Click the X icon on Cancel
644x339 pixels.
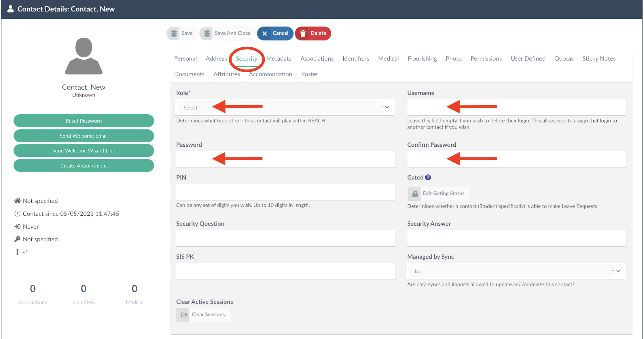264,33
